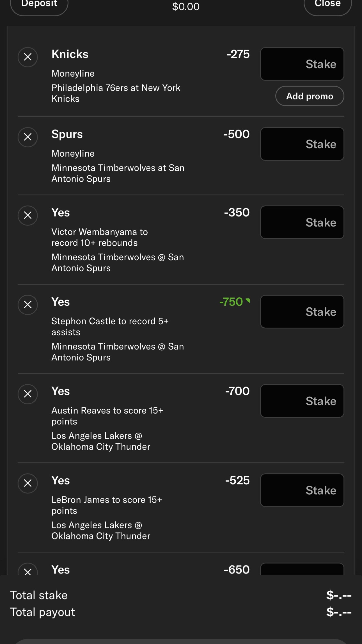Select stake field for Castle assists

click(x=302, y=312)
